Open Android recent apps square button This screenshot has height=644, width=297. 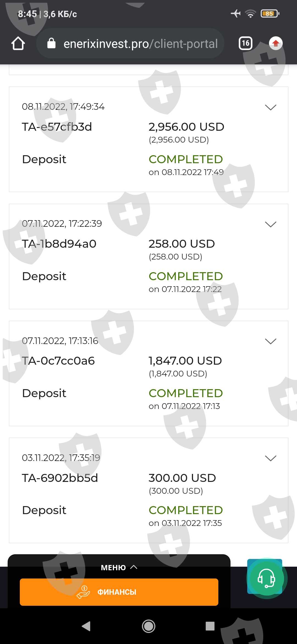210,626
